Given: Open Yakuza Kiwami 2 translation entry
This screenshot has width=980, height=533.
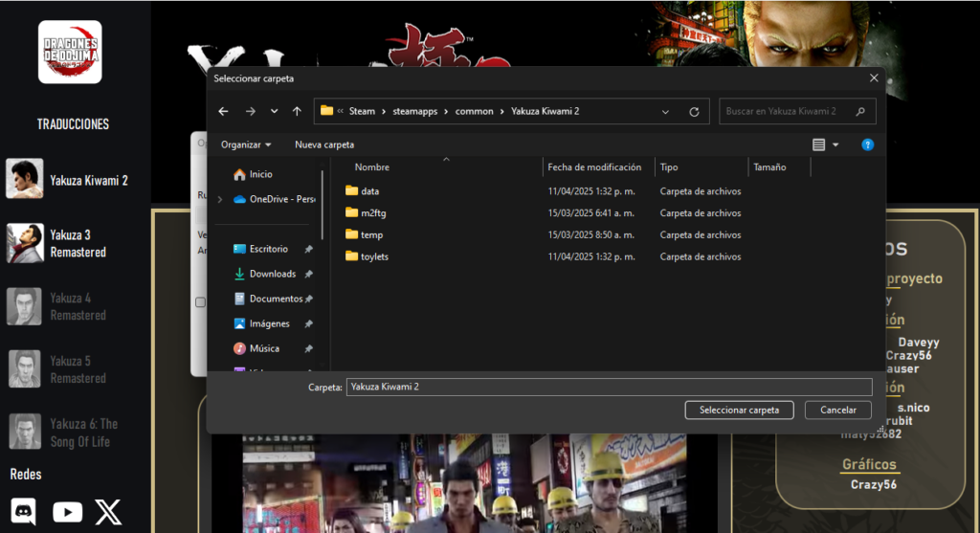Looking at the screenshot, I should click(x=69, y=180).
